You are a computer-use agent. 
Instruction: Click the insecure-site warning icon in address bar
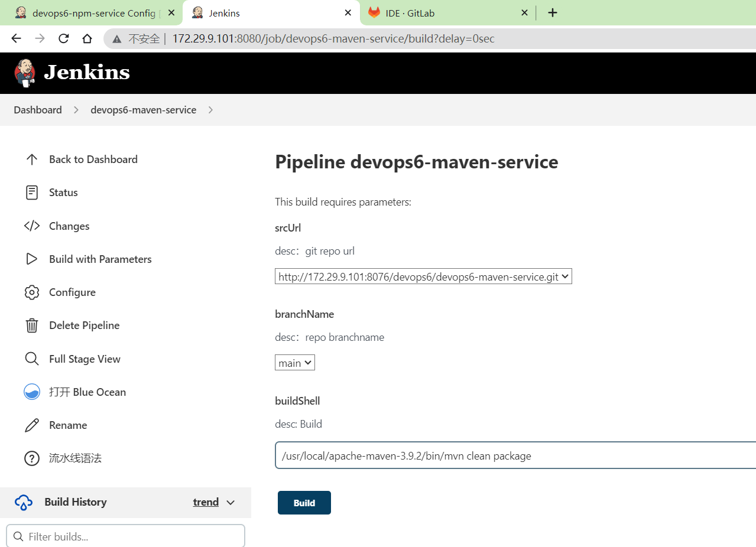117,39
